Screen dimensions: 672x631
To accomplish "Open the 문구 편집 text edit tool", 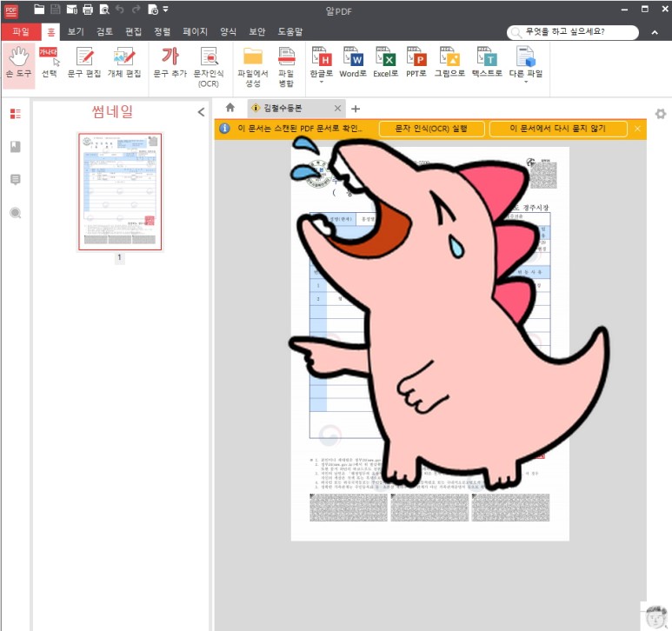I will pyautogui.click(x=84, y=63).
